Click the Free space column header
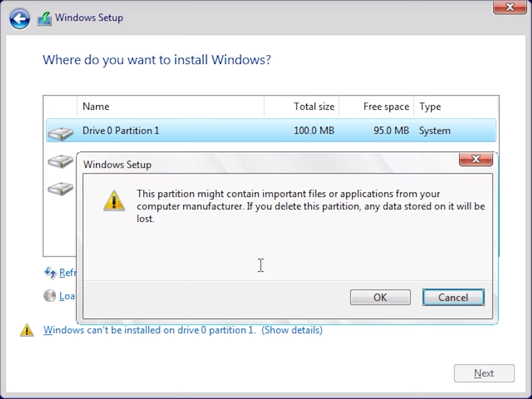532x399 pixels. point(386,107)
